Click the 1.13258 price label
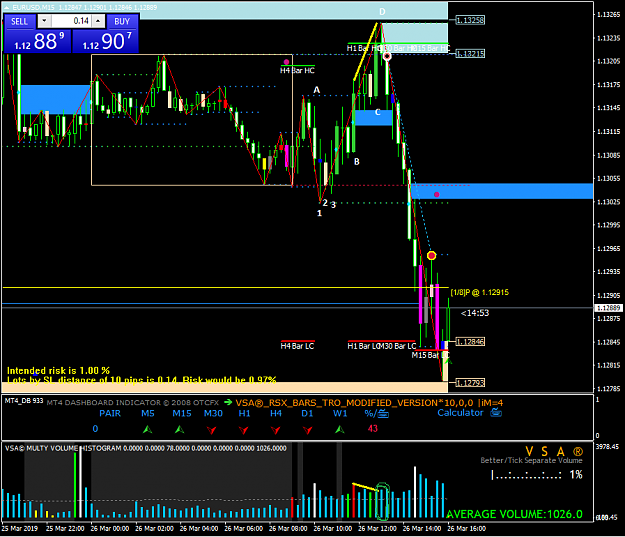Screen dimensions: 625x537 pyautogui.click(x=470, y=20)
